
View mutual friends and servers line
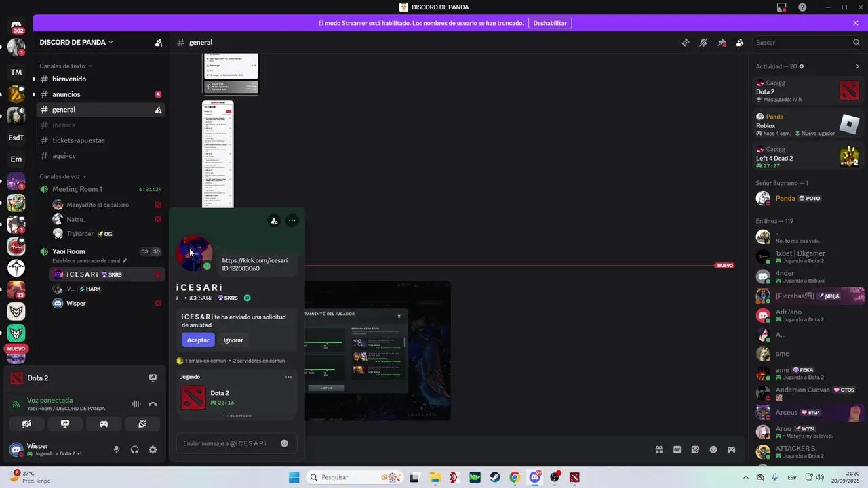point(231,361)
